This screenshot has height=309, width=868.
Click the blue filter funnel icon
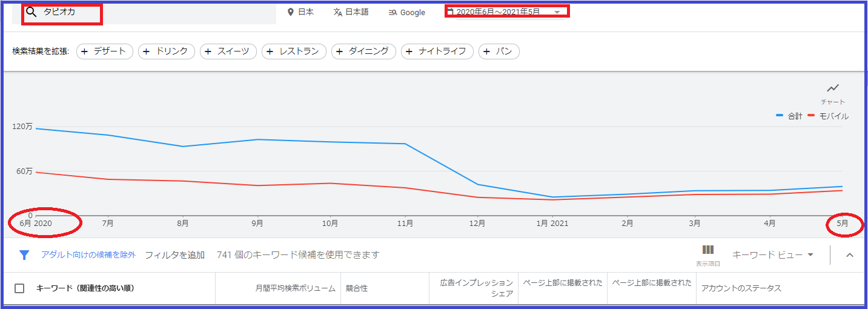[x=24, y=255]
